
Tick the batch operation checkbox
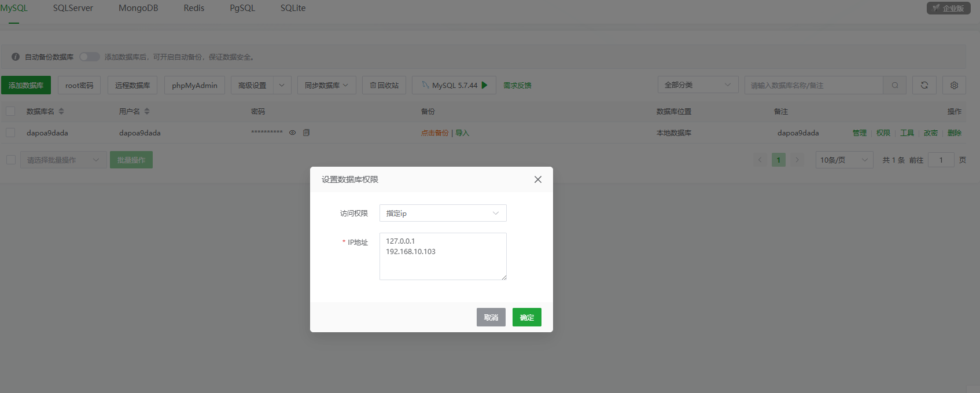tap(11, 160)
